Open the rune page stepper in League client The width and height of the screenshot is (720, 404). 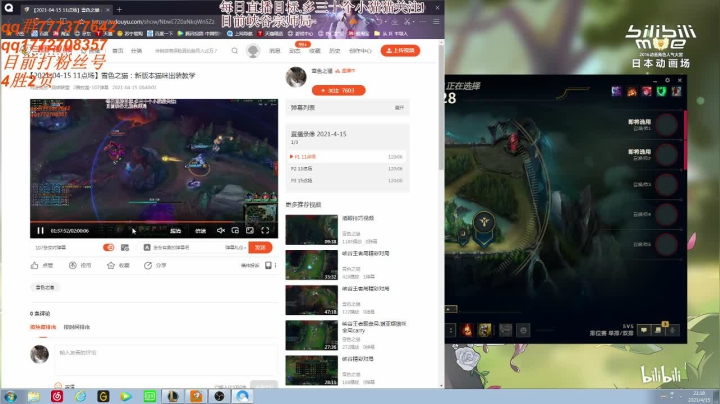pyautogui.click(x=450, y=330)
